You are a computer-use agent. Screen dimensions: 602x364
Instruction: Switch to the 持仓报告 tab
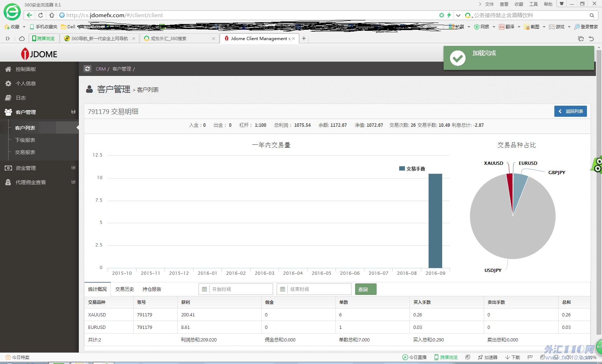point(152,289)
